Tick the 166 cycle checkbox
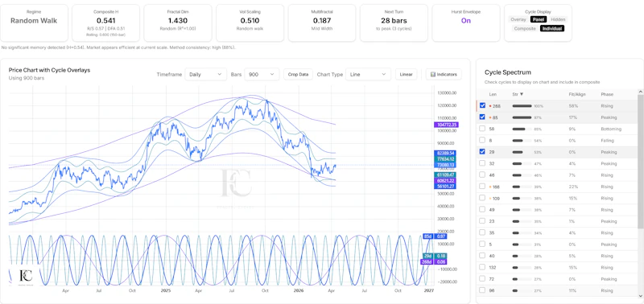Screen dimensions: 644x304 coord(482,187)
